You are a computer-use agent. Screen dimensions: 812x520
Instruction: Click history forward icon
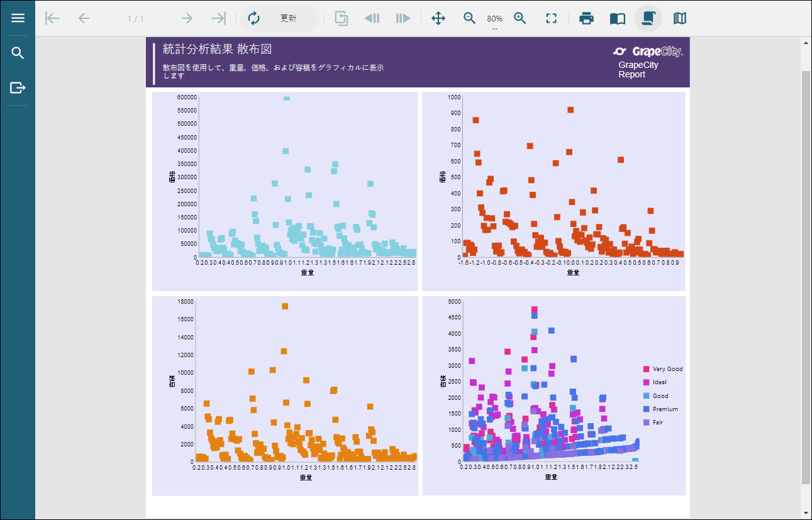(x=403, y=18)
